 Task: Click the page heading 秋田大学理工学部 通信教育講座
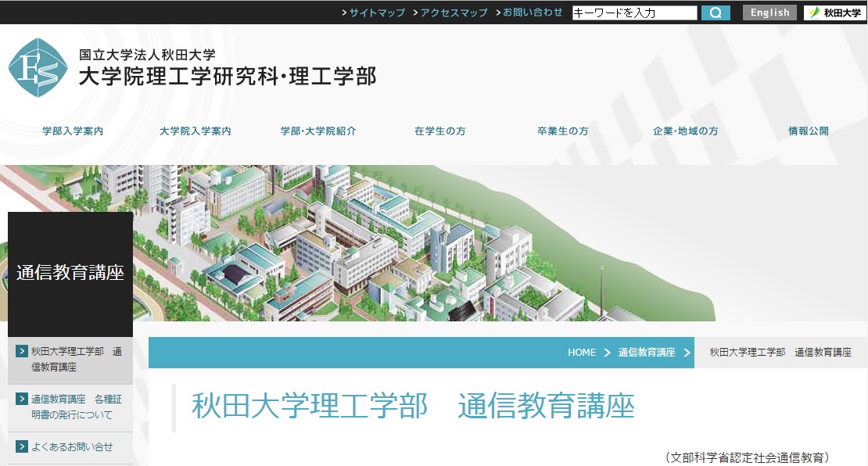[x=413, y=406]
